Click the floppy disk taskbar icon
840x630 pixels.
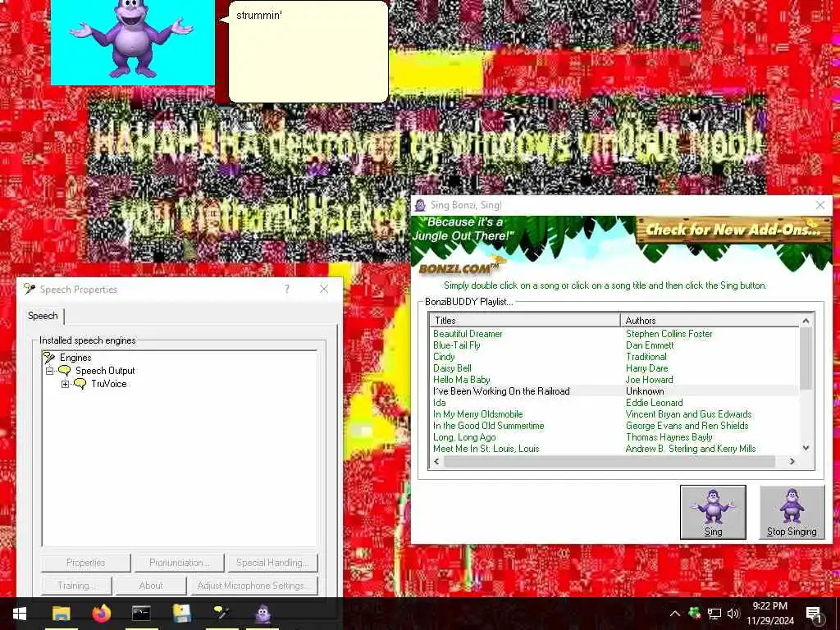click(181, 614)
